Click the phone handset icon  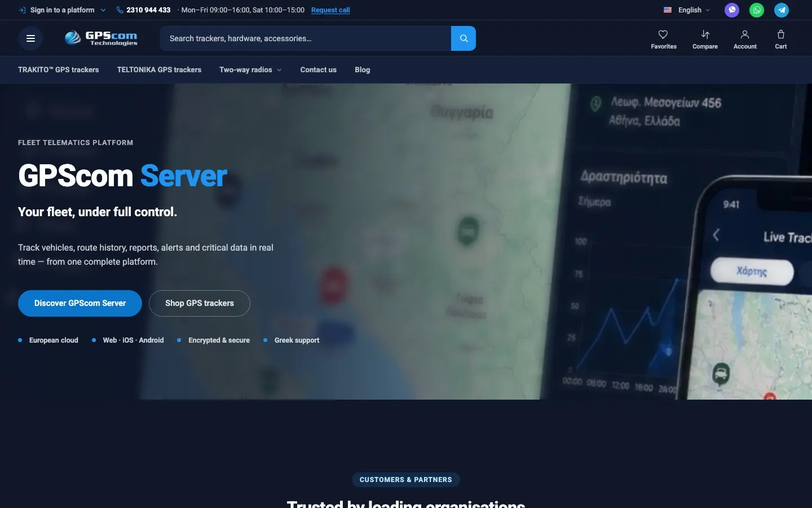120,10
